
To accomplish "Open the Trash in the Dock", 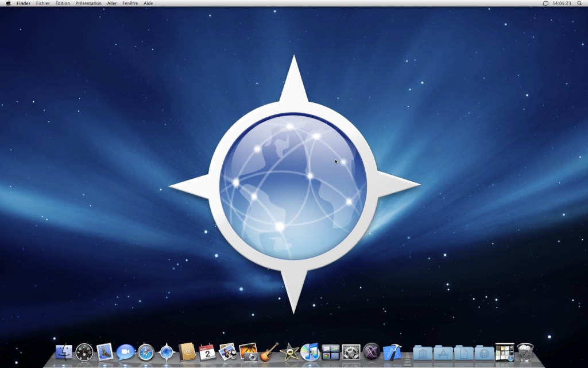I will [525, 352].
